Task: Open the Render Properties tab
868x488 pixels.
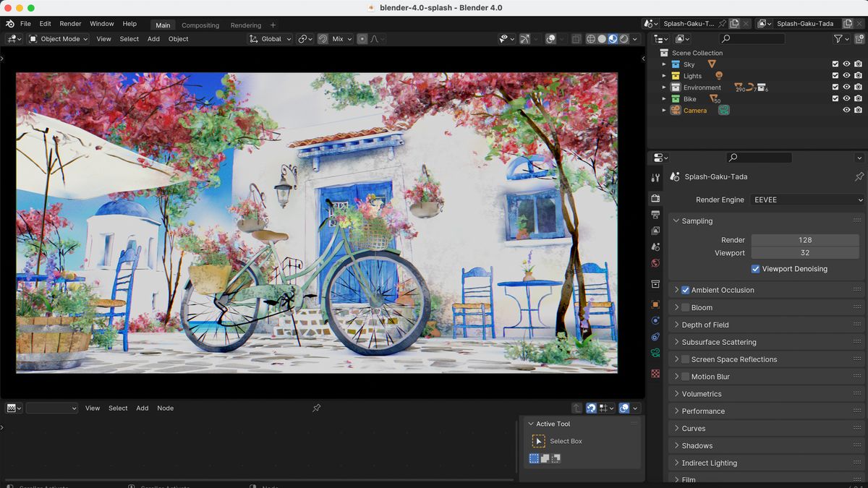Action: [x=655, y=198]
